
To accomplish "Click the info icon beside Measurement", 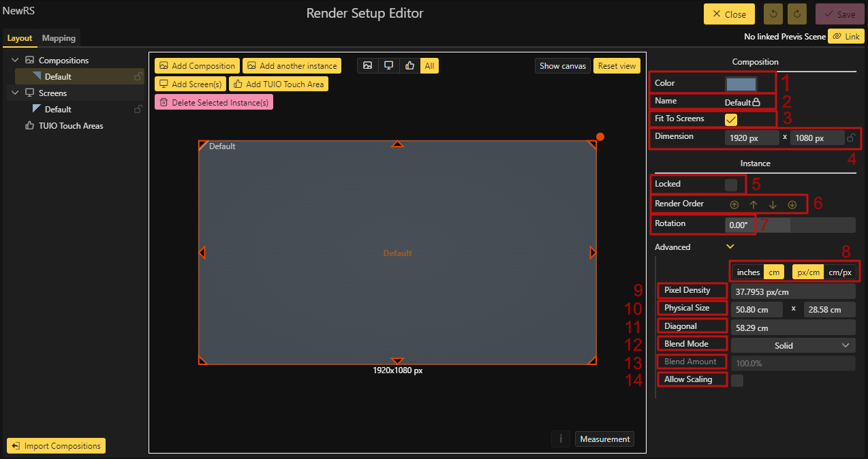I will [x=560, y=439].
